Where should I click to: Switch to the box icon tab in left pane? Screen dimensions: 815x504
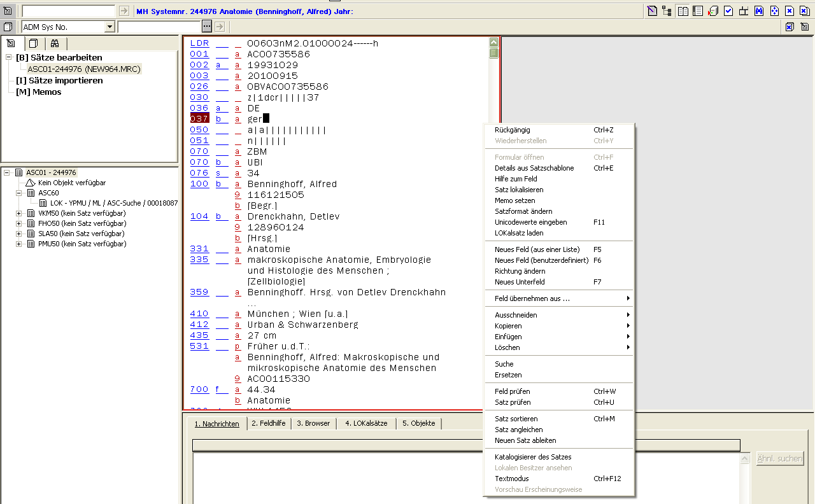[34, 43]
